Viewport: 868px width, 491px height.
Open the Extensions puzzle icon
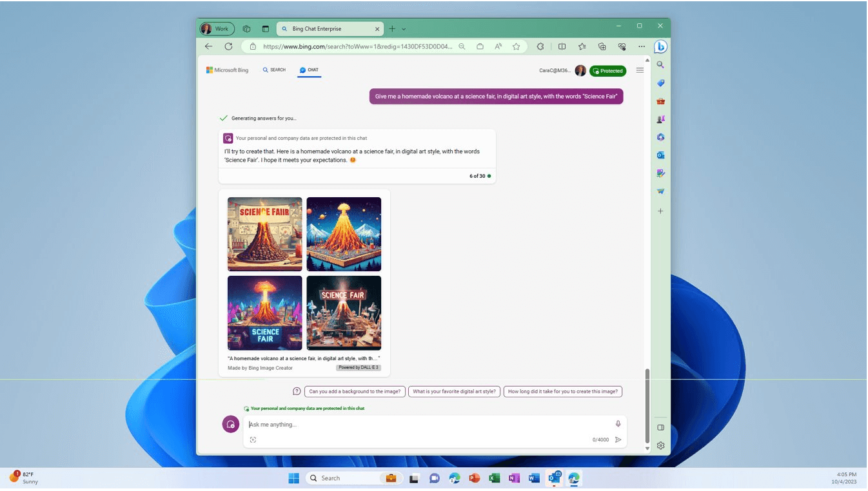[540, 46]
